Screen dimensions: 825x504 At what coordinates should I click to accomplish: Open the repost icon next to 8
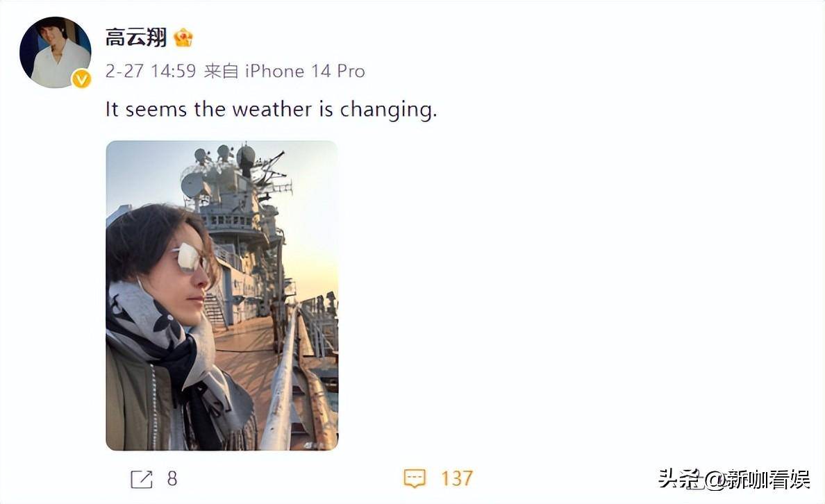pos(142,479)
